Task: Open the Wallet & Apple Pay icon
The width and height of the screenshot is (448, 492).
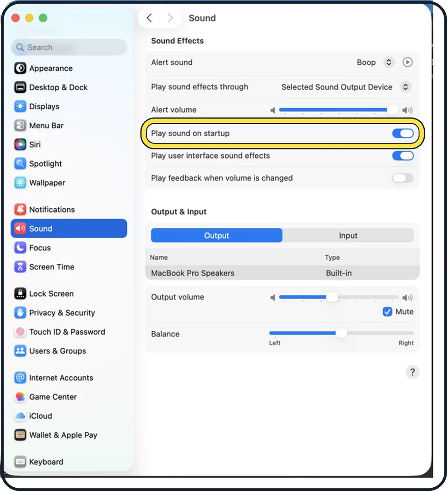Action: point(20,435)
